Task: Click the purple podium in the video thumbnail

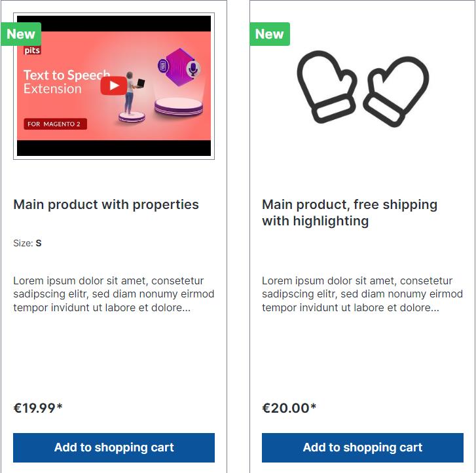Action: [179, 105]
